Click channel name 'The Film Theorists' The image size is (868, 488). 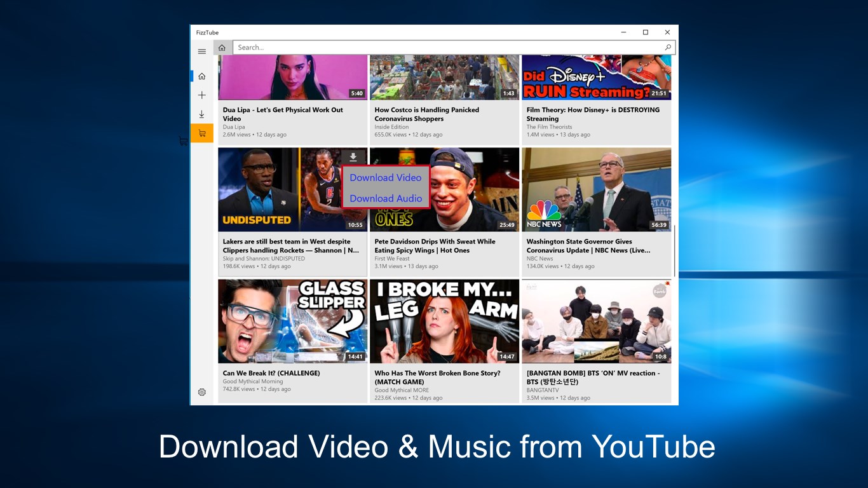point(550,127)
